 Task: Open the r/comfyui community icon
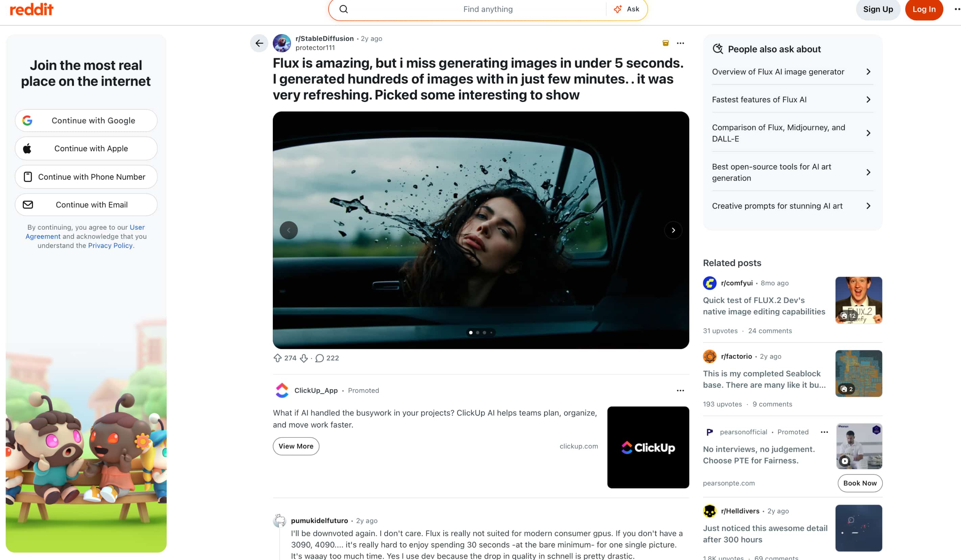[710, 283]
